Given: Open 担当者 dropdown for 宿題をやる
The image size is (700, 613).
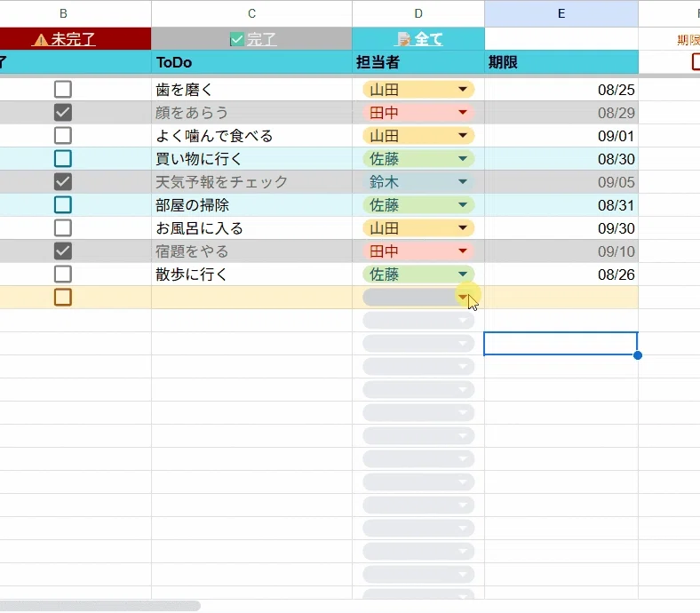Looking at the screenshot, I should 463,251.
